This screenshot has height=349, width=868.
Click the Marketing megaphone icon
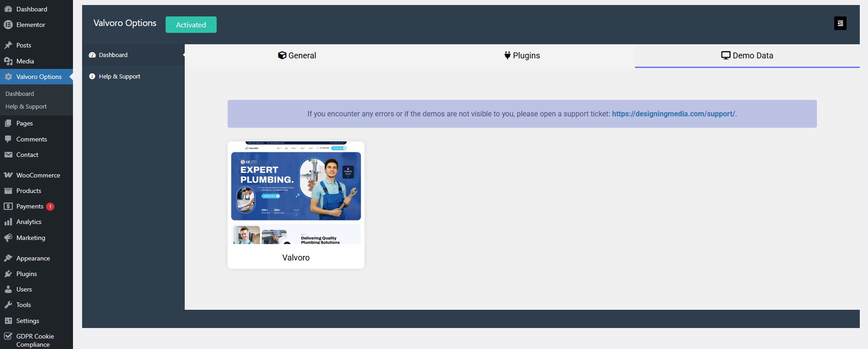tap(8, 238)
